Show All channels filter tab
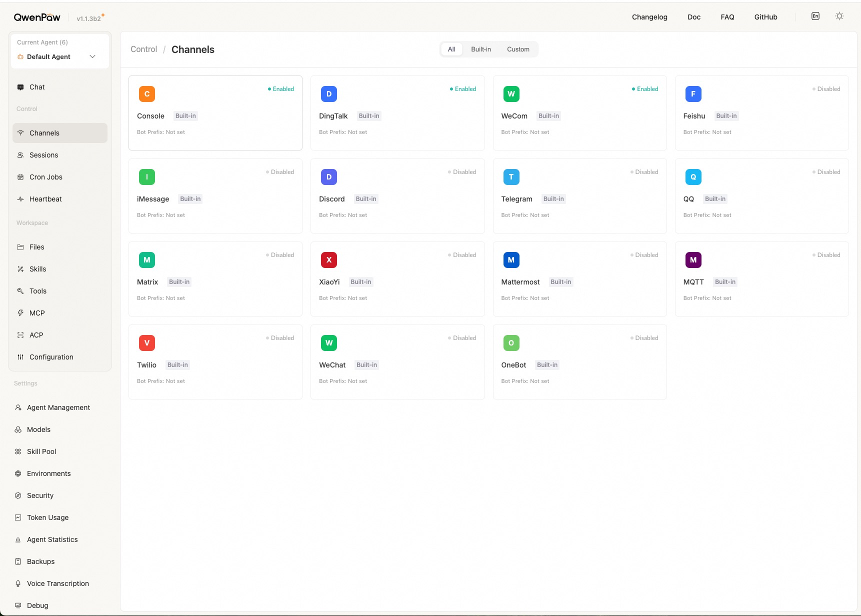This screenshot has height=616, width=861. tap(451, 49)
